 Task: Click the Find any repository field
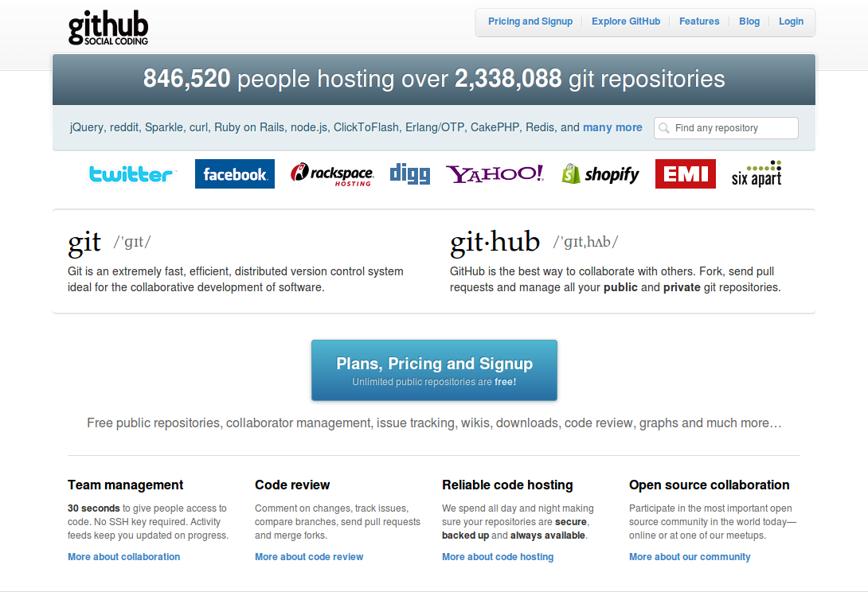[x=726, y=128]
